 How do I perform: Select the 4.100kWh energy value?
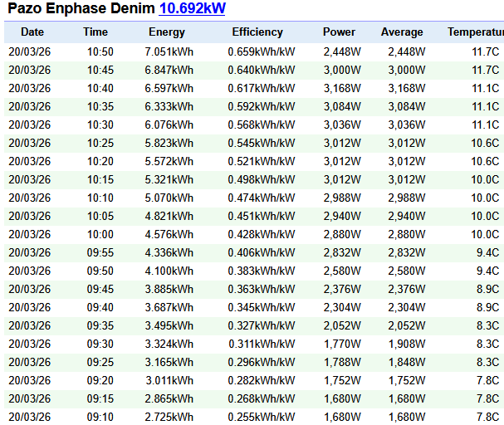click(x=169, y=271)
